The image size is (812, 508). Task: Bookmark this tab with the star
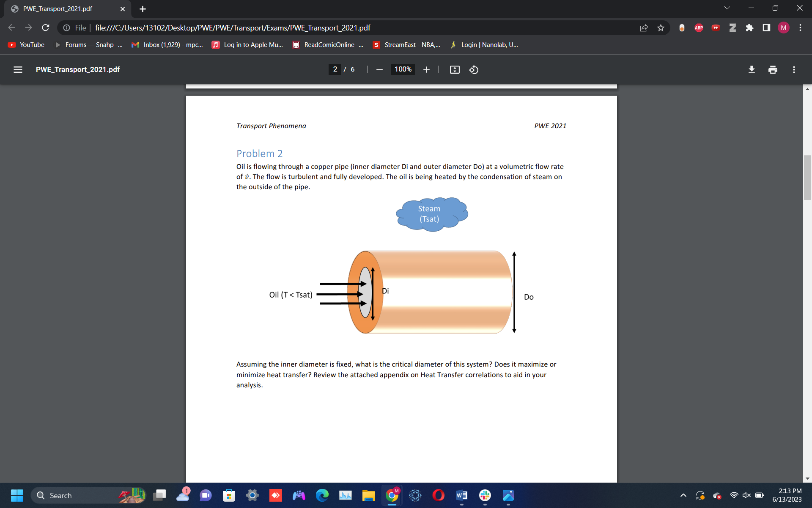661,28
